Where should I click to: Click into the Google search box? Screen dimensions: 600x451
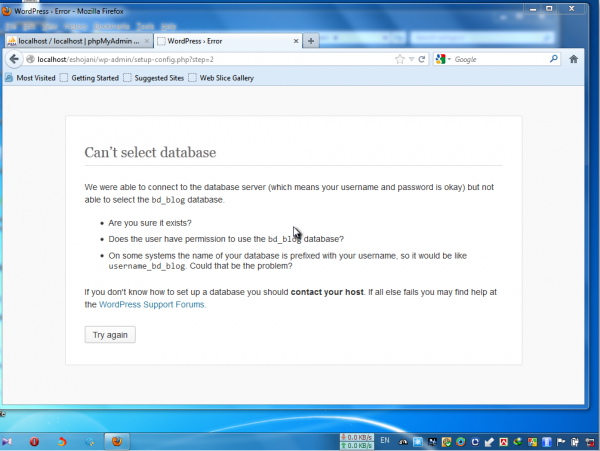pyautogui.click(x=499, y=59)
